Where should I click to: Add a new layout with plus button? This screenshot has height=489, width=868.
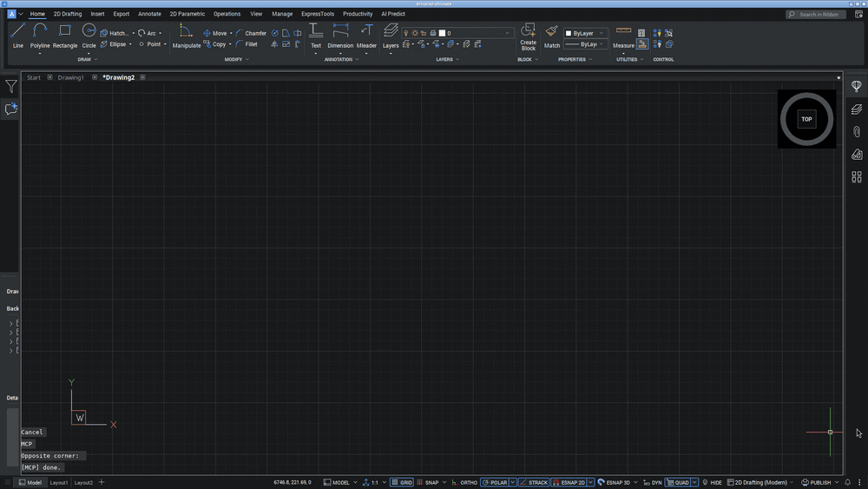102,482
